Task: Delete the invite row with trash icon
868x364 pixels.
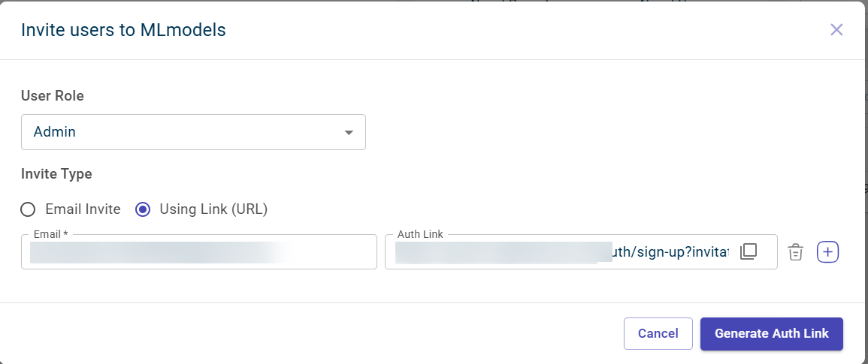Action: click(796, 252)
